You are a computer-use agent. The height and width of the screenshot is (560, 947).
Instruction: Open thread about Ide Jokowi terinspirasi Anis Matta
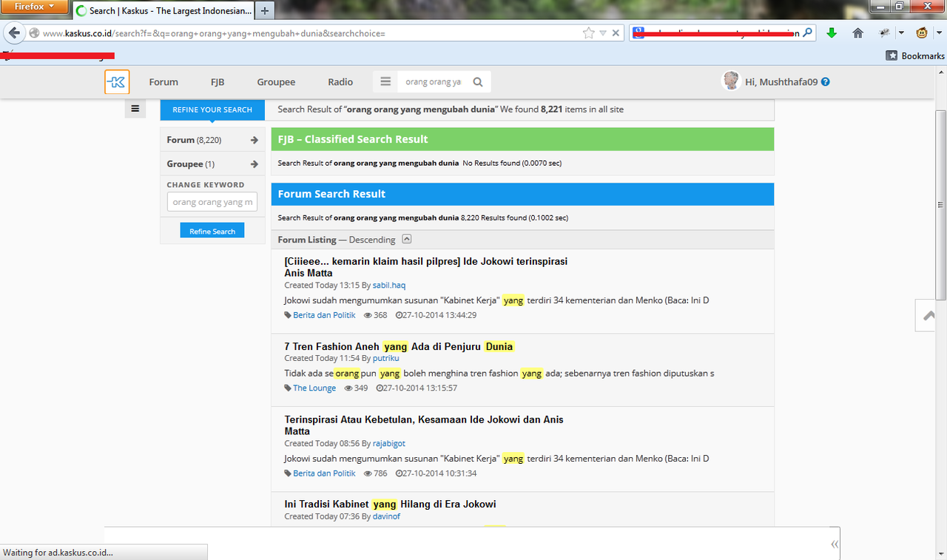pos(426,267)
